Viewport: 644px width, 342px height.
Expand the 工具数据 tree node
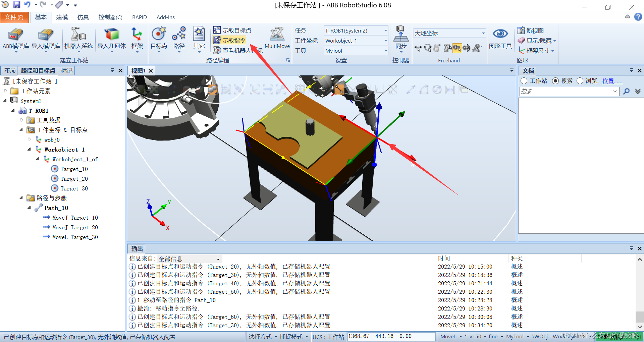[x=21, y=120]
